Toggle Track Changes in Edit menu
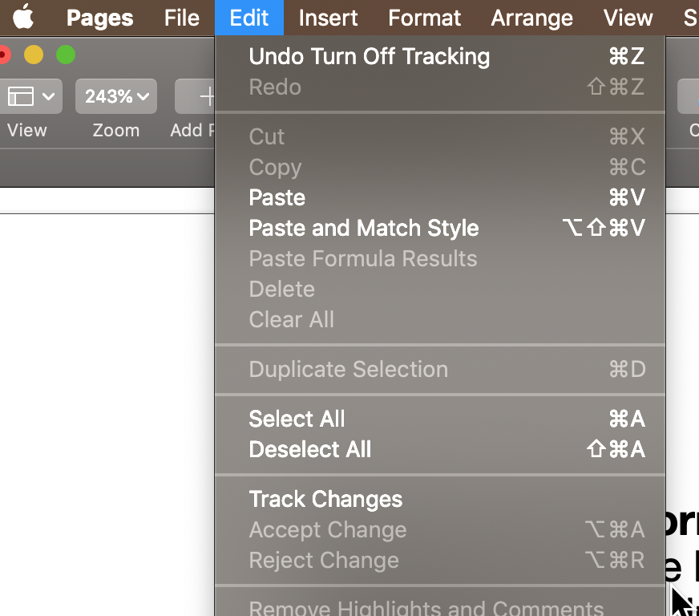The width and height of the screenshot is (699, 616). coord(325,499)
